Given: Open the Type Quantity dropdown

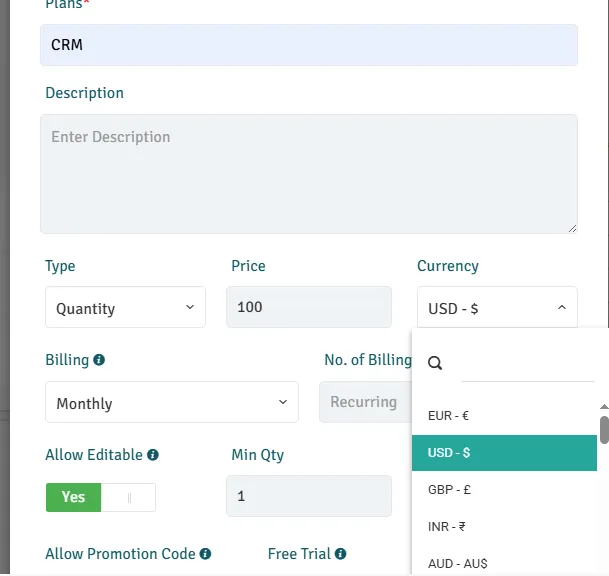Looking at the screenshot, I should click(125, 307).
